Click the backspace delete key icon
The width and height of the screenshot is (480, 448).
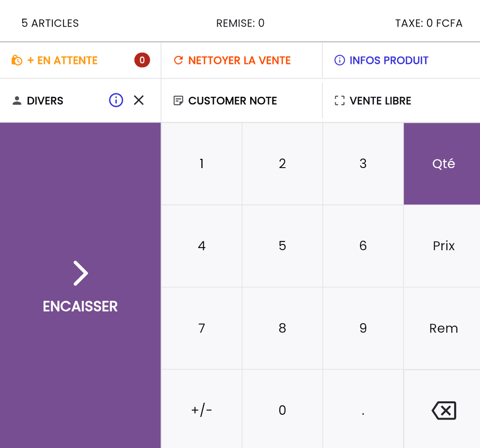click(444, 410)
